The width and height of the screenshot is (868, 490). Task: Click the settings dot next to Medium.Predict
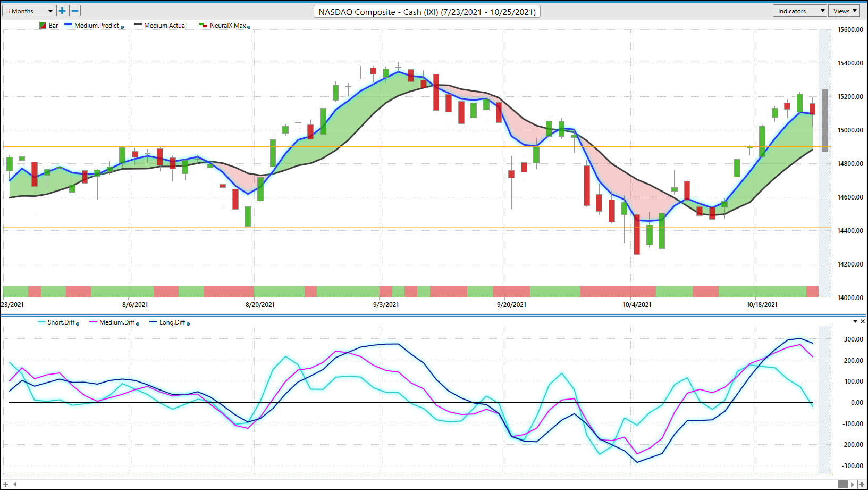click(122, 27)
